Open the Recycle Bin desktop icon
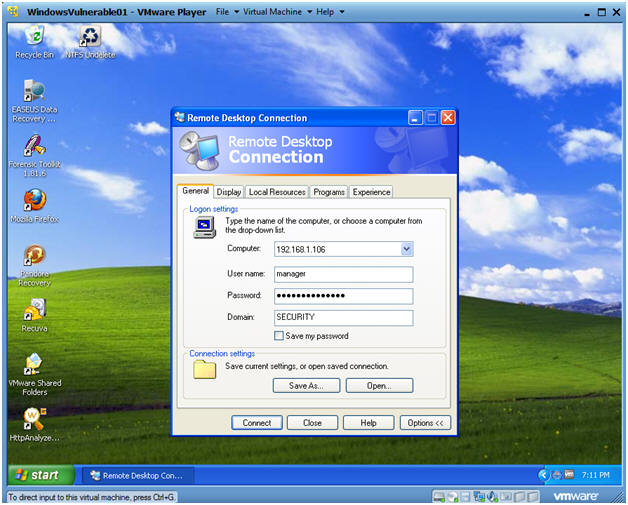Screen dimensions: 628x505 pyautogui.click(x=34, y=42)
